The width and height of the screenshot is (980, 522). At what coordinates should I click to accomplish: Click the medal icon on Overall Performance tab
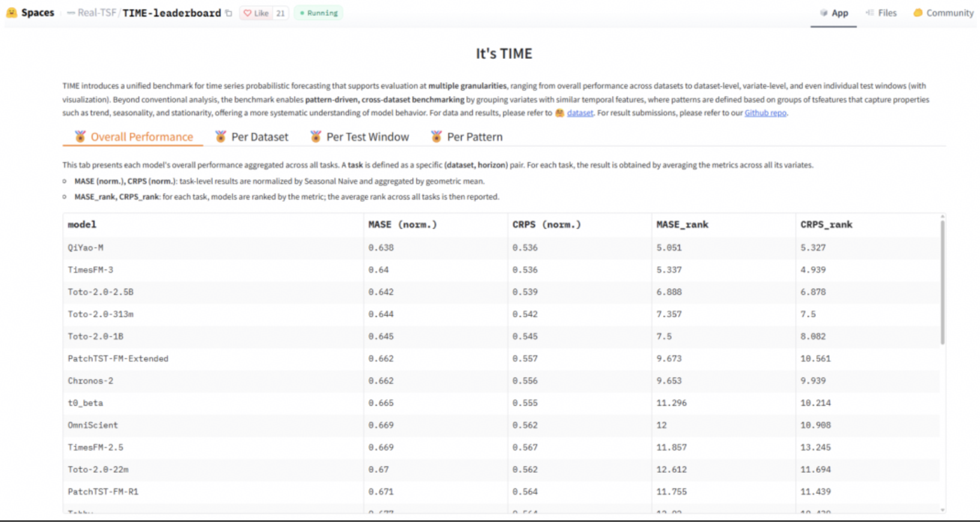pyautogui.click(x=80, y=137)
